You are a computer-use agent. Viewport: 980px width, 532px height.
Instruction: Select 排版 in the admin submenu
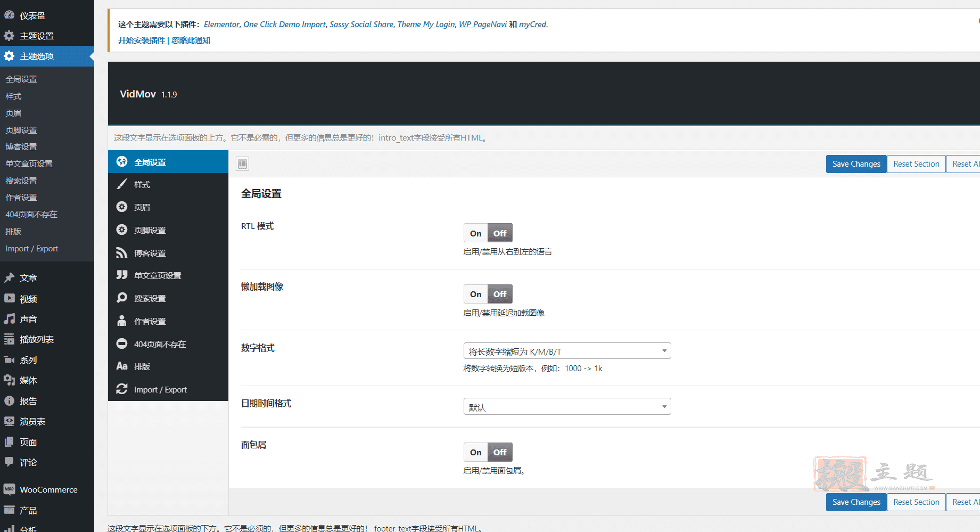point(13,231)
